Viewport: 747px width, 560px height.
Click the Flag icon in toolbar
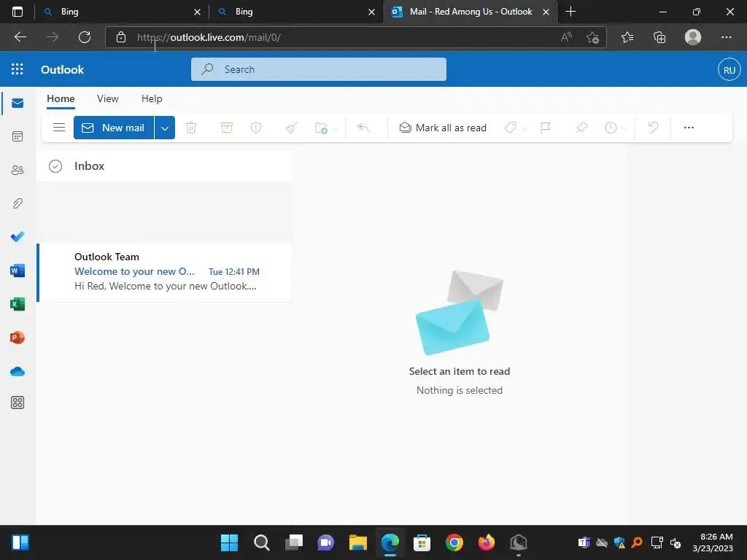546,128
